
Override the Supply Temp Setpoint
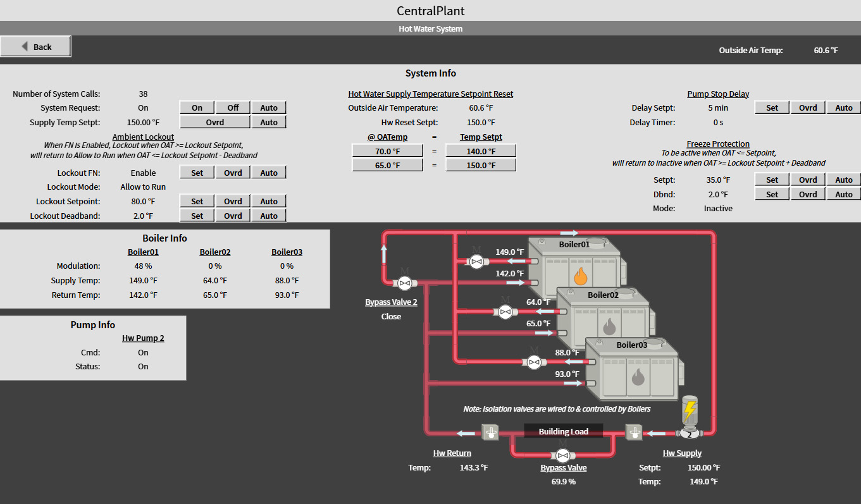tap(215, 122)
